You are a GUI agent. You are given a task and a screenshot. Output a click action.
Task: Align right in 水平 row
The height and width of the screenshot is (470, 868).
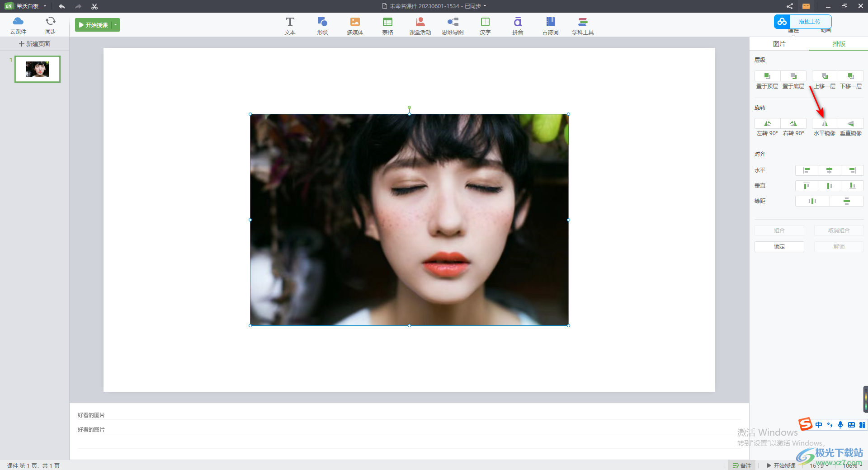pos(852,170)
